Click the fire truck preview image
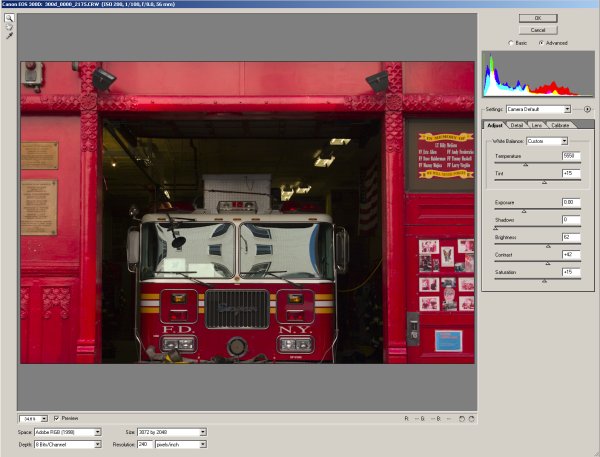The width and height of the screenshot is (600, 457). tap(248, 212)
